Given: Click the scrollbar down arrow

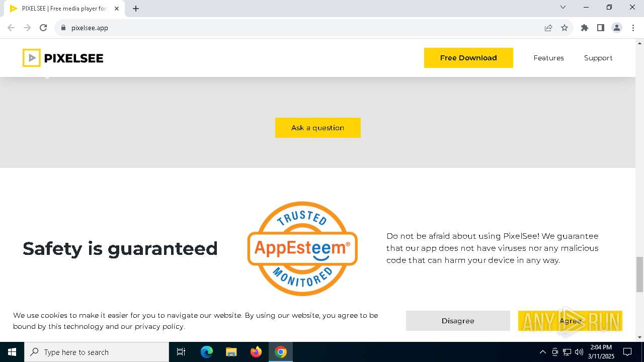Looking at the screenshot, I should [639, 337].
